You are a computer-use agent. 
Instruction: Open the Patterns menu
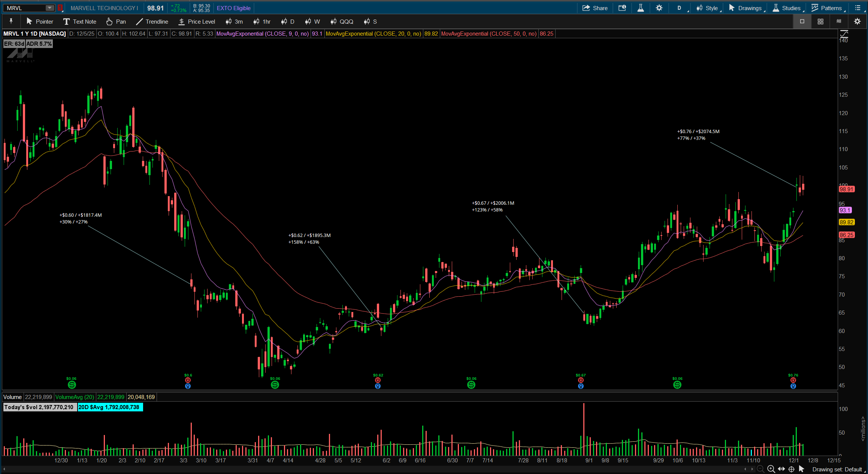(x=827, y=8)
